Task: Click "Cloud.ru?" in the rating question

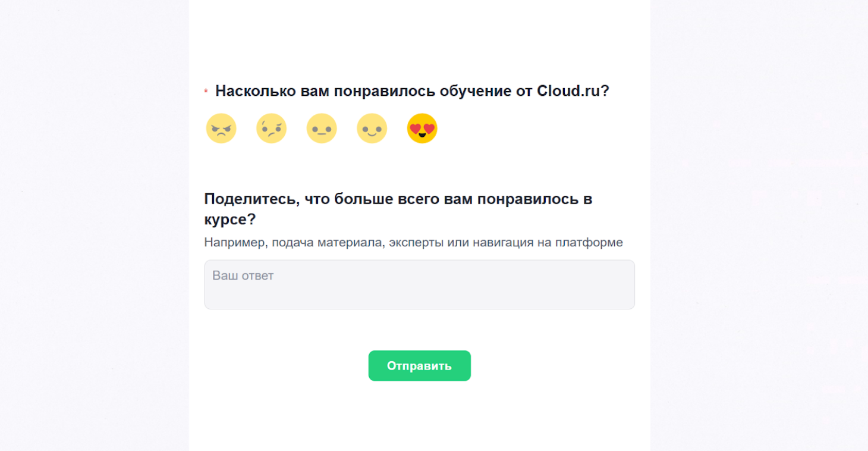Action: (x=573, y=91)
